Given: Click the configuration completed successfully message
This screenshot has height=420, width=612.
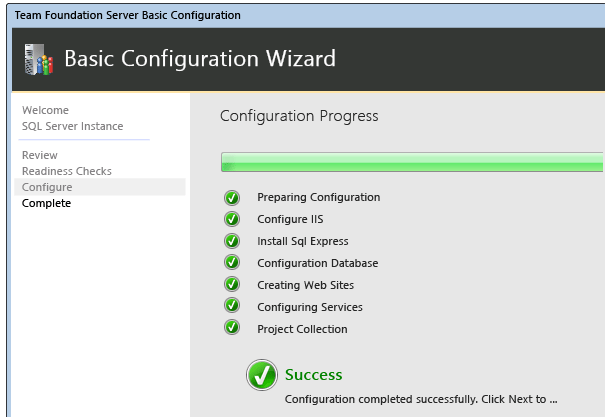Looking at the screenshot, I should point(420,399).
